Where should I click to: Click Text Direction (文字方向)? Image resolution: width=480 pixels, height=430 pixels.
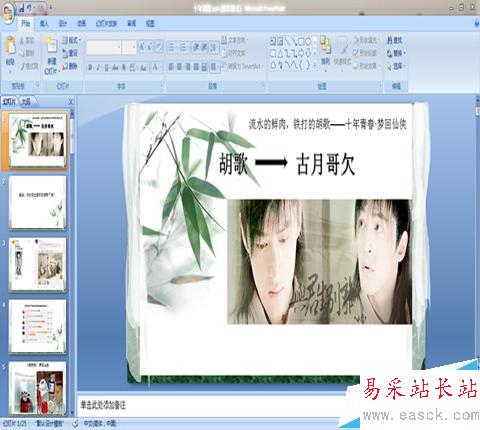point(235,40)
